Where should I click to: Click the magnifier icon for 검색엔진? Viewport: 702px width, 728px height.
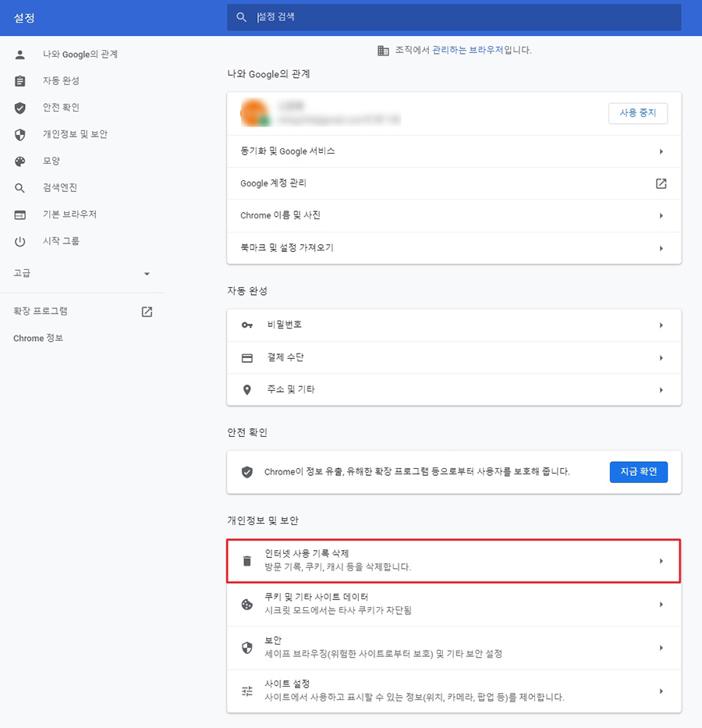pyautogui.click(x=19, y=188)
